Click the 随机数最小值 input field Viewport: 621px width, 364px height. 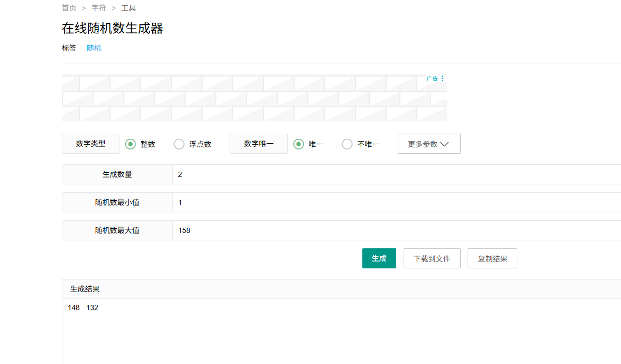[397, 202]
